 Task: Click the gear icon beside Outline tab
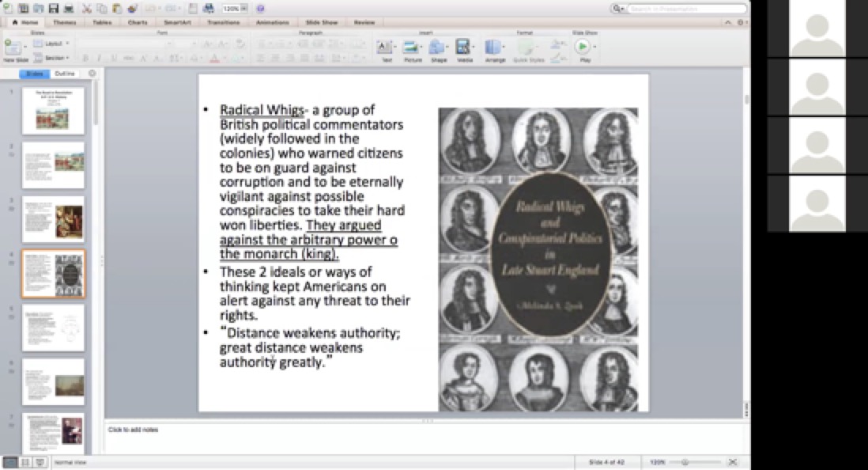(92, 73)
